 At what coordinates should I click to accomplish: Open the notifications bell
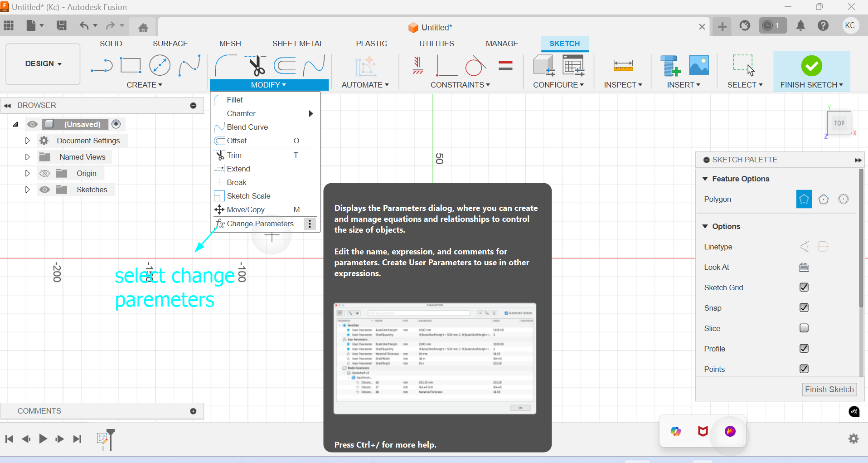[x=800, y=25]
